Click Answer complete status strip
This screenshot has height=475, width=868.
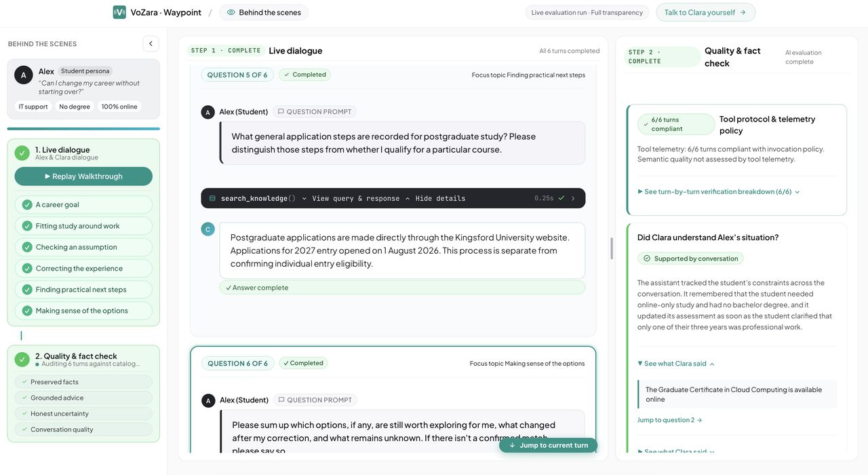tap(402, 288)
